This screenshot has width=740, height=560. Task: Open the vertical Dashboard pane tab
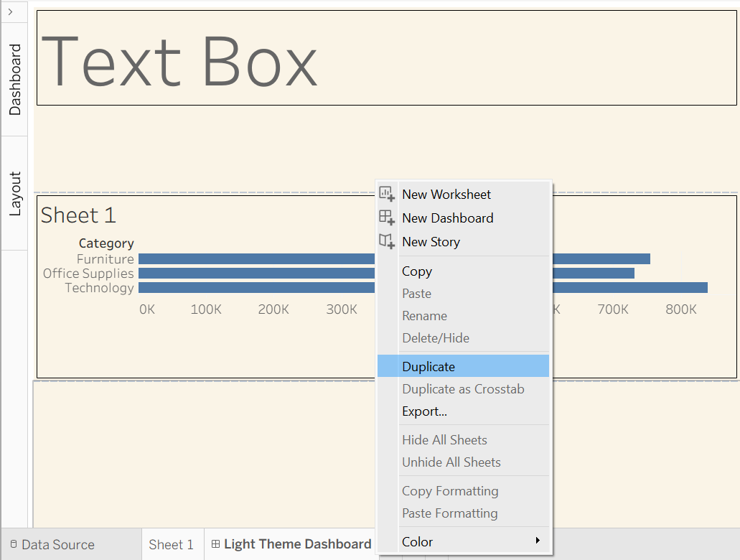coord(15,80)
